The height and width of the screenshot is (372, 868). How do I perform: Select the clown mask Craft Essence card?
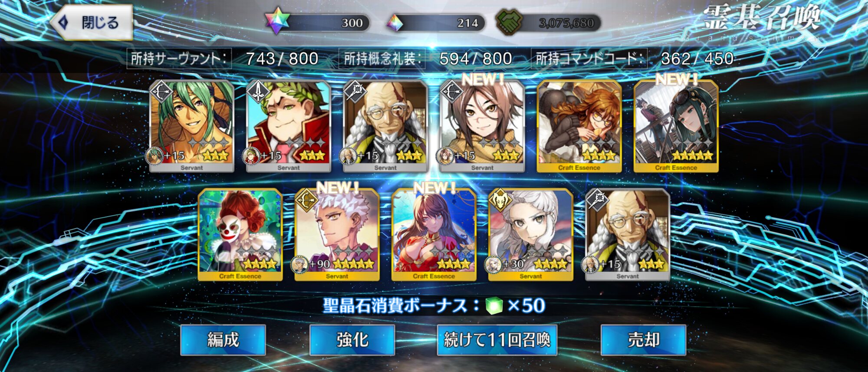pyautogui.click(x=240, y=235)
